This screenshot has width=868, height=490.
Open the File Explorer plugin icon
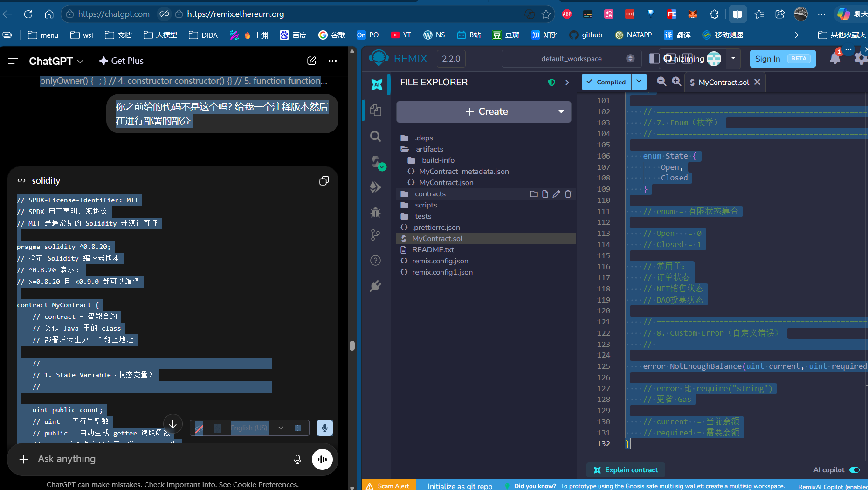[376, 110]
